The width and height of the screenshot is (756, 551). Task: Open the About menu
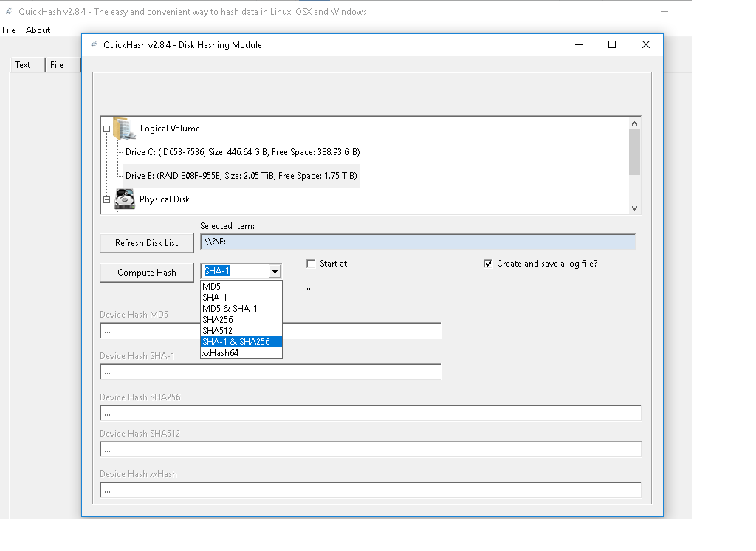pos(38,30)
